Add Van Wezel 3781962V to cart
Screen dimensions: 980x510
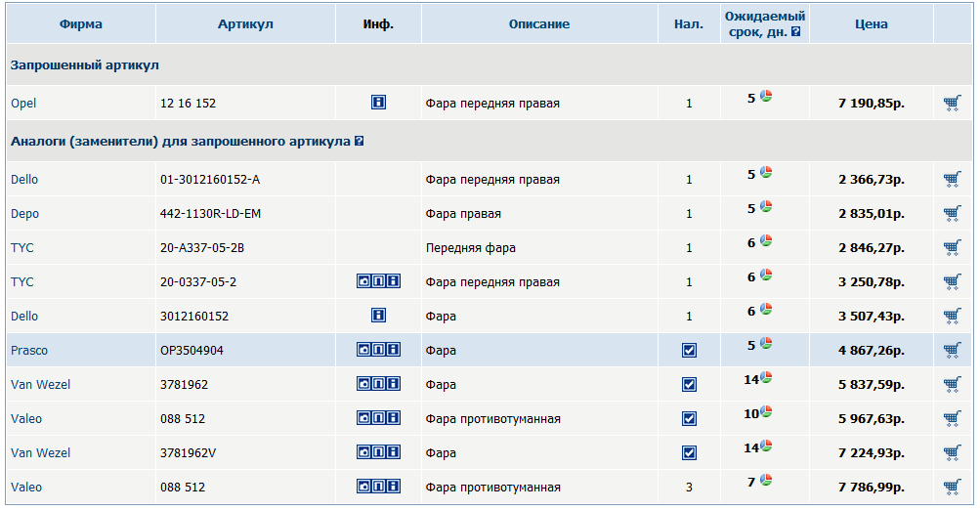952,452
